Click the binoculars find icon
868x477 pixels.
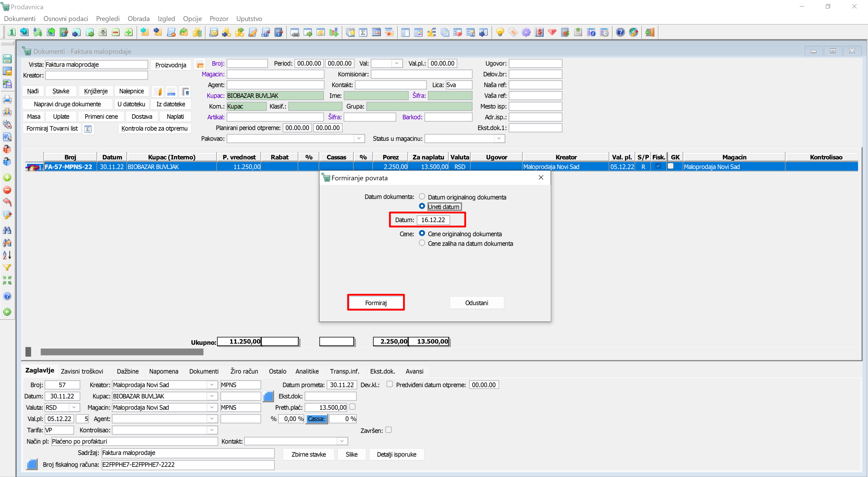click(7, 230)
